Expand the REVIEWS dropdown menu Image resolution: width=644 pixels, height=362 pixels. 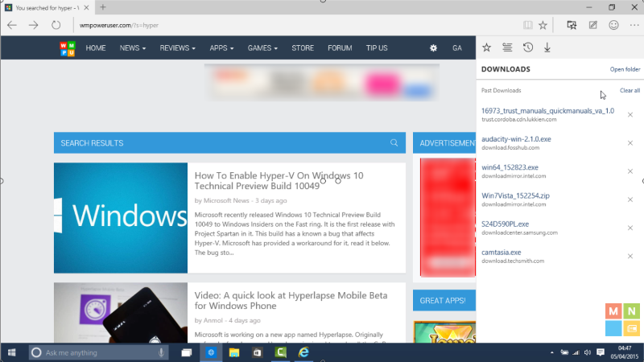tap(177, 48)
